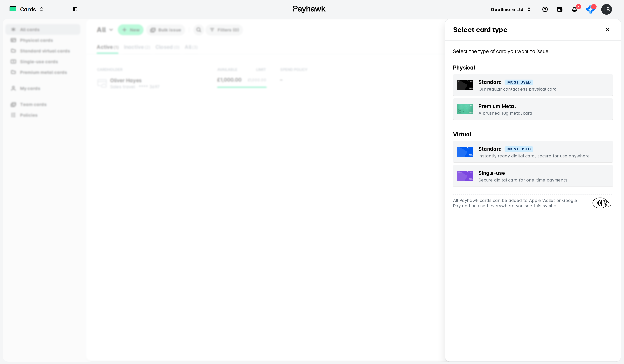624x364 pixels.
Task: Click the £1,000.00 available balance bar
Action: (242, 87)
